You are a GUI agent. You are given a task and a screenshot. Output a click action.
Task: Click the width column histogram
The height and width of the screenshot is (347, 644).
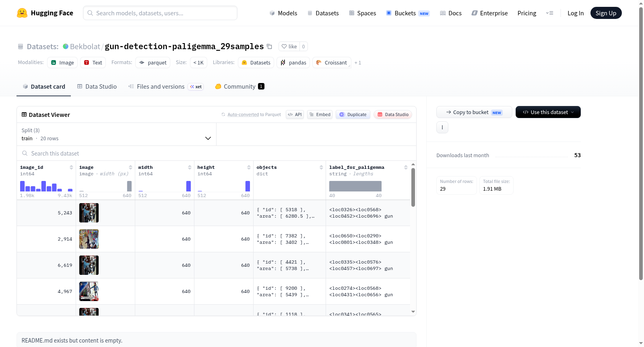click(165, 186)
